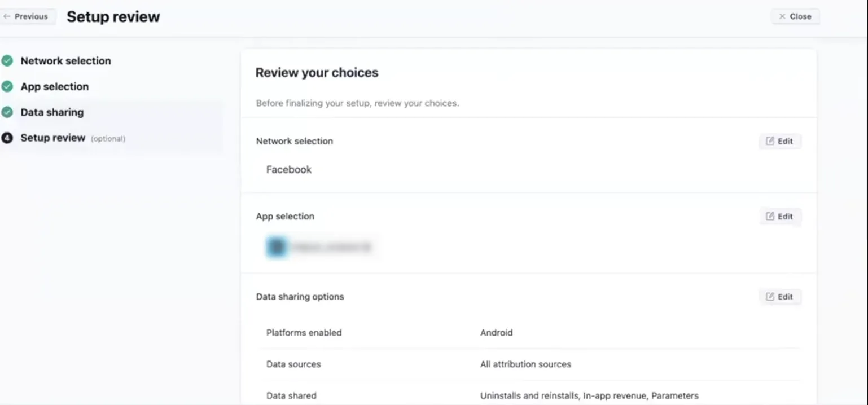Click the green check icon beside Network selection

7,61
